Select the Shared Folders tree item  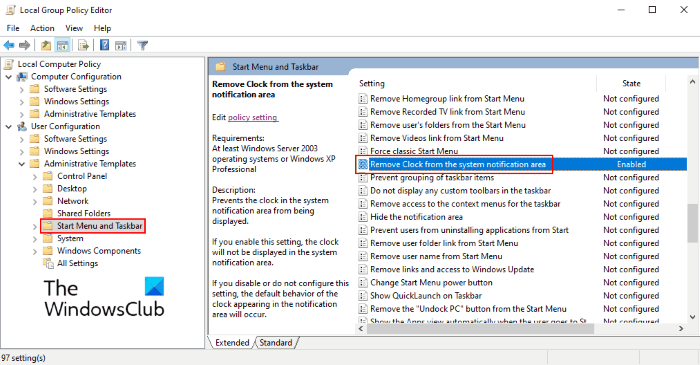[x=83, y=213]
